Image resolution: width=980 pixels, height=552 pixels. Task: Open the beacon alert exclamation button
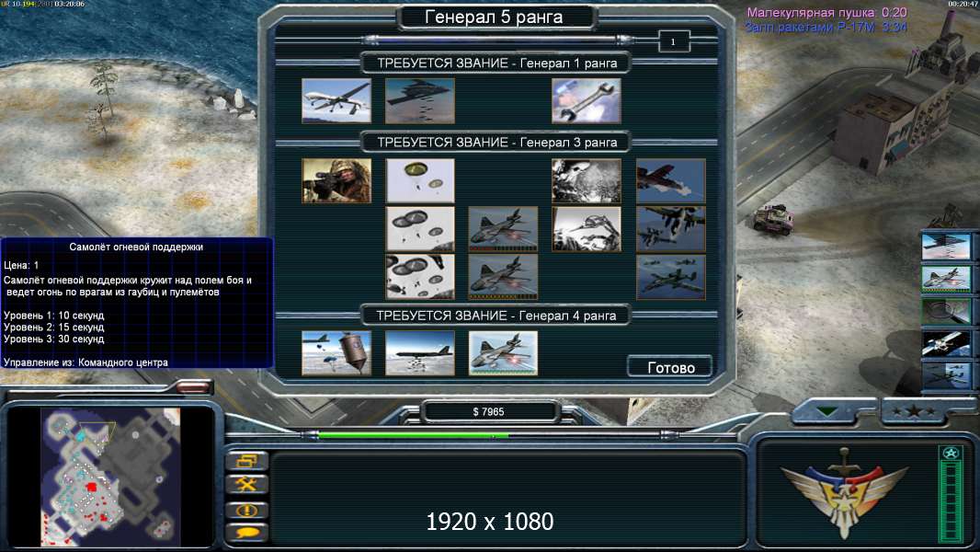[x=246, y=510]
